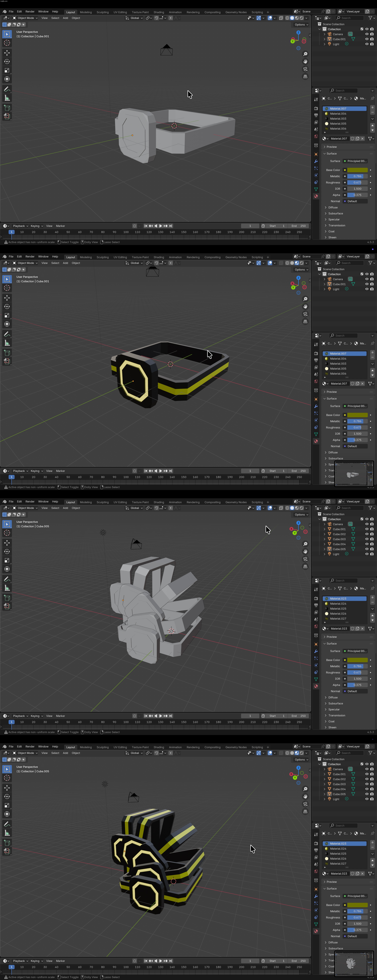Toggle fake user shield for Material.007, top screenshot
Image resolution: width=377 pixels, height=980 pixels.
coord(352,138)
